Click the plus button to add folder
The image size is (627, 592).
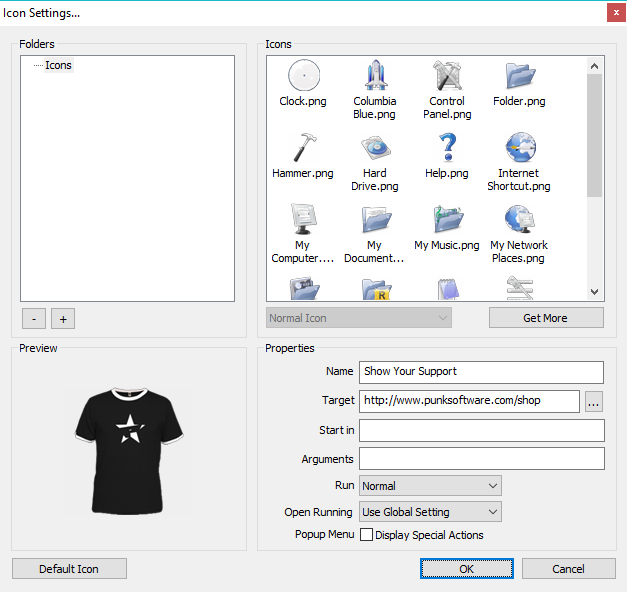[x=63, y=318]
